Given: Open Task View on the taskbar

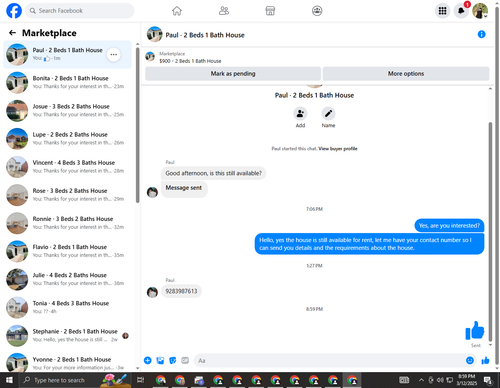Looking at the screenshot, I should (x=141, y=380).
